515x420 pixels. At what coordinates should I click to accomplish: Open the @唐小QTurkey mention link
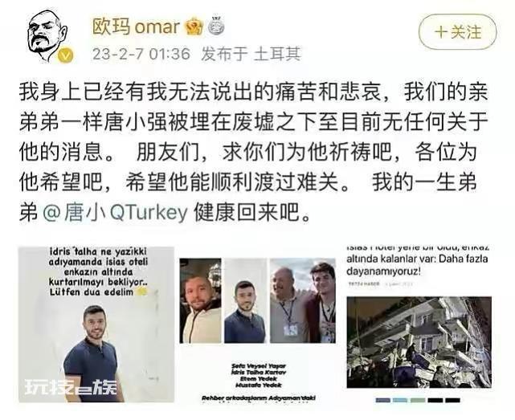tap(115, 212)
